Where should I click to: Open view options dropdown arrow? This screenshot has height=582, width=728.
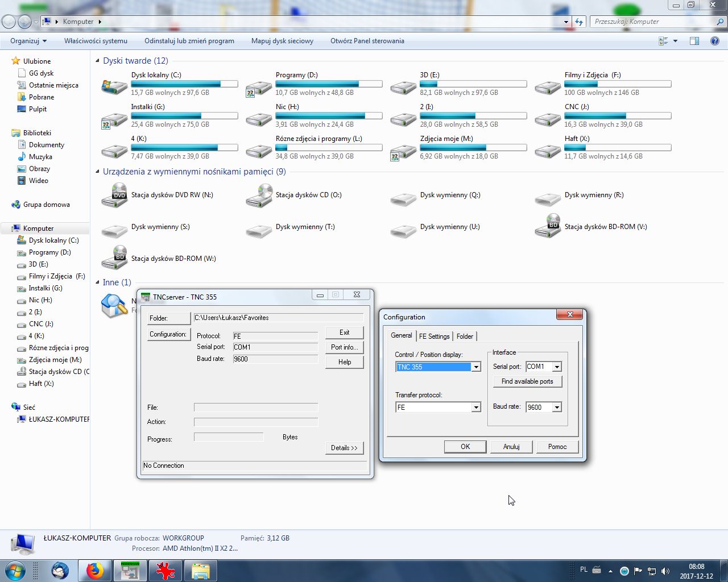(675, 41)
